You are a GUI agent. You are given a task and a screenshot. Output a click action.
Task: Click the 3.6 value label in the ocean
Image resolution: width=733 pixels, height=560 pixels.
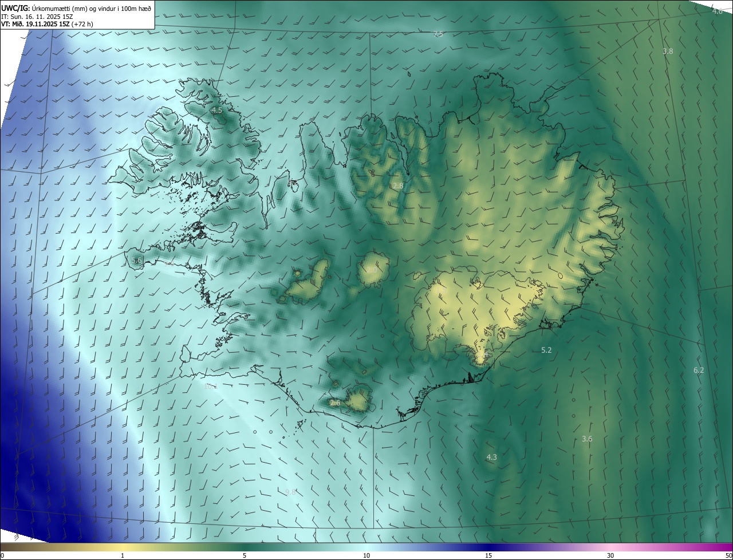[587, 439]
